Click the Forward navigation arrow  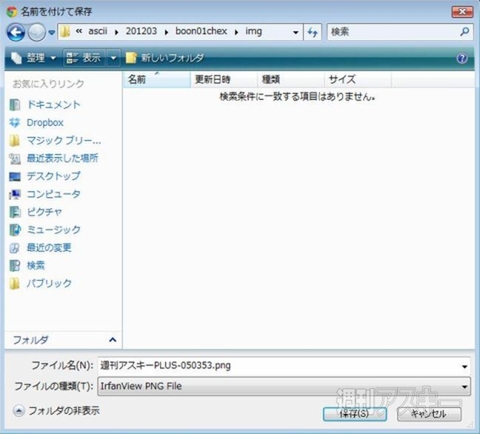pyautogui.click(x=36, y=32)
